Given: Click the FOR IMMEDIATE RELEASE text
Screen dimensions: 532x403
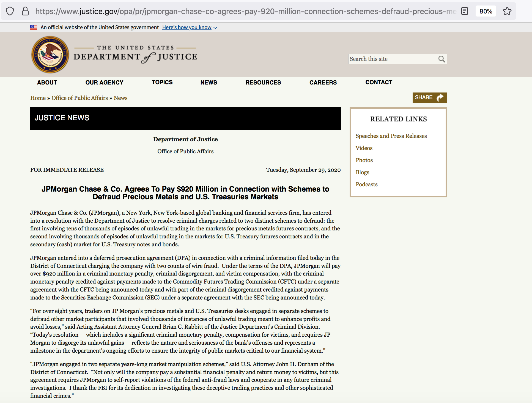Looking at the screenshot, I should pyautogui.click(x=67, y=170).
